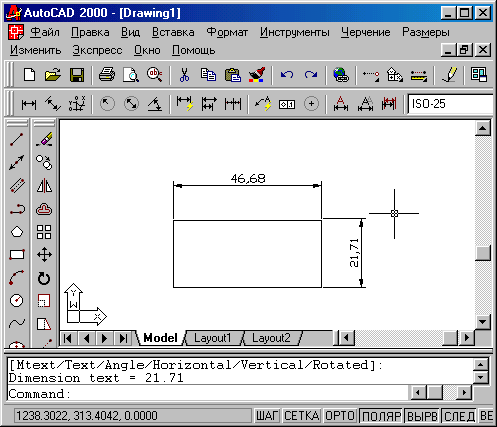Print the drawing using the printer icon
Image resolution: width=497 pixels, height=427 pixels.
[107, 75]
